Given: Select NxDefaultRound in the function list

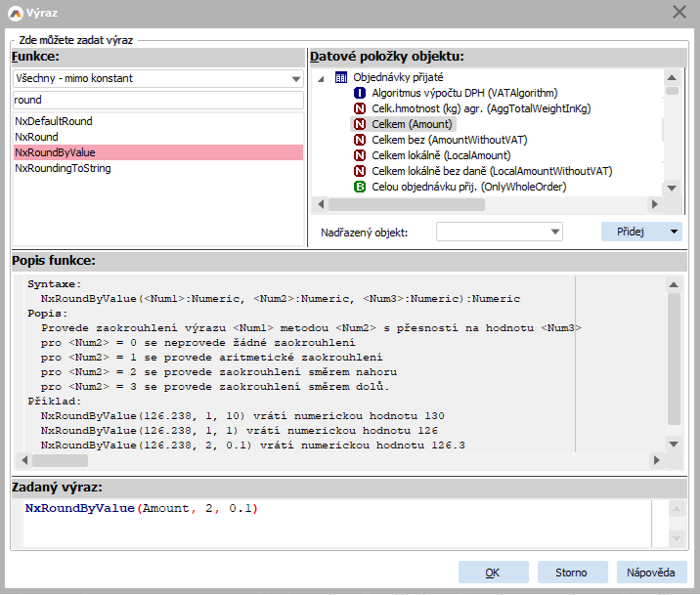Looking at the screenshot, I should 54,121.
